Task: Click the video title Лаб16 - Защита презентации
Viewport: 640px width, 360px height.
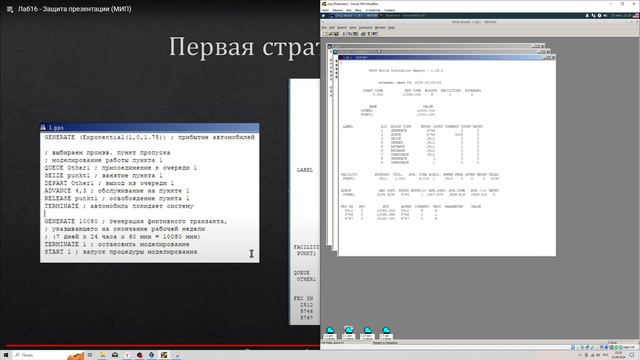Action: [x=74, y=9]
